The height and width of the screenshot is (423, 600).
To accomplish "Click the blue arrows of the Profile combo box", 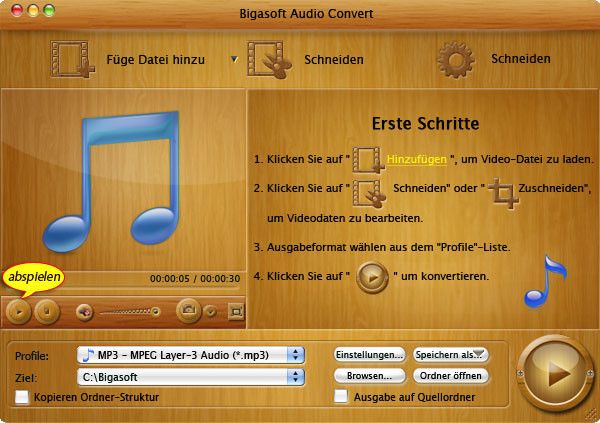I will pos(296,355).
